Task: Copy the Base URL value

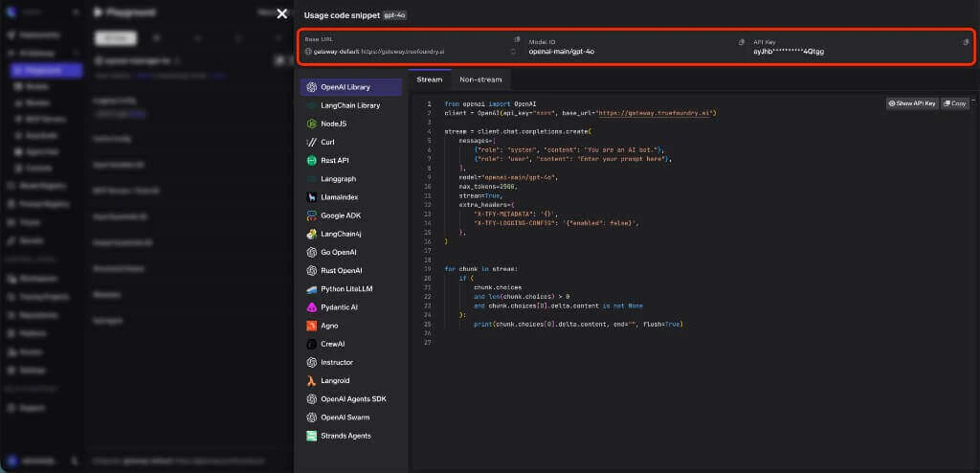Action: point(517,40)
